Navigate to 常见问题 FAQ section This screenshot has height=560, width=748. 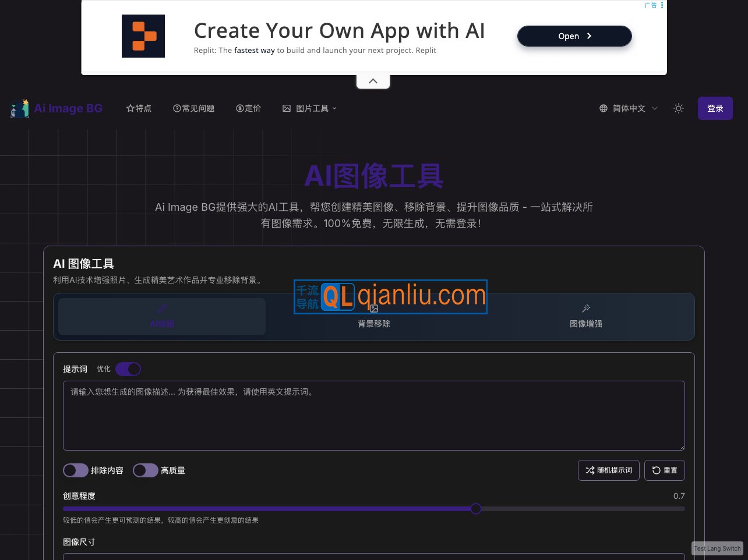coord(193,108)
